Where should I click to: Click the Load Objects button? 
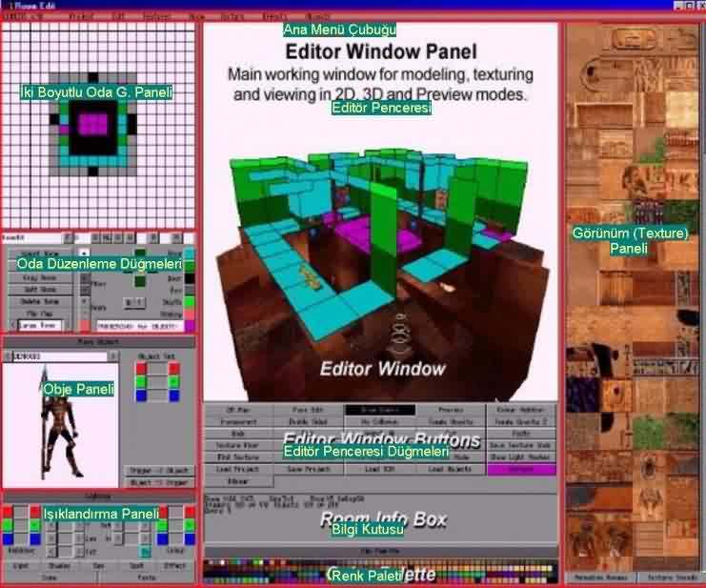tap(451, 469)
